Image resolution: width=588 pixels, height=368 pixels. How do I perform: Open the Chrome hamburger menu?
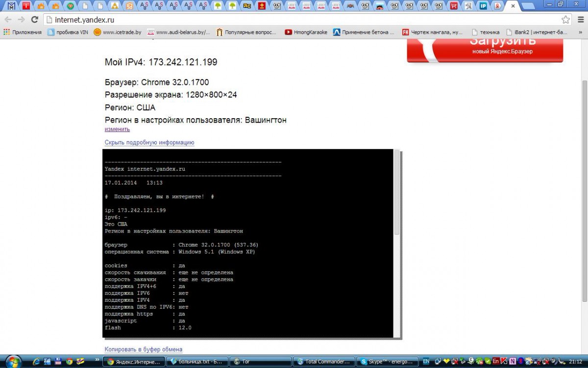pyautogui.click(x=580, y=20)
